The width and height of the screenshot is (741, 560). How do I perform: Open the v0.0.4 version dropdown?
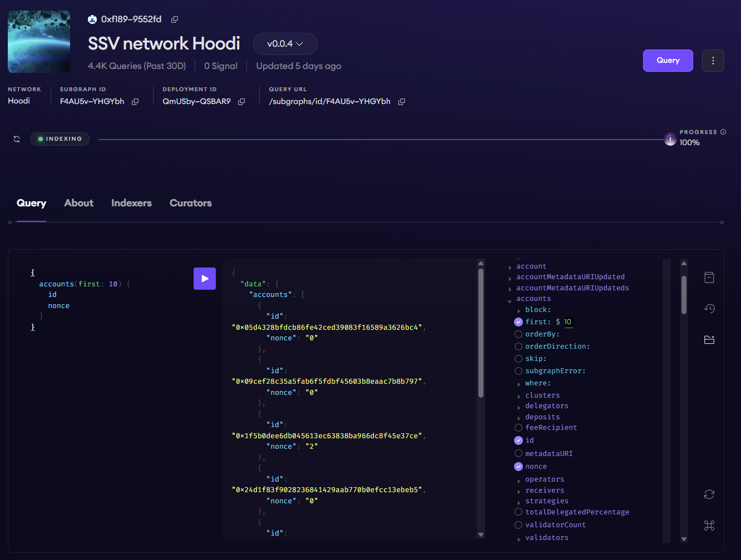pyautogui.click(x=285, y=44)
